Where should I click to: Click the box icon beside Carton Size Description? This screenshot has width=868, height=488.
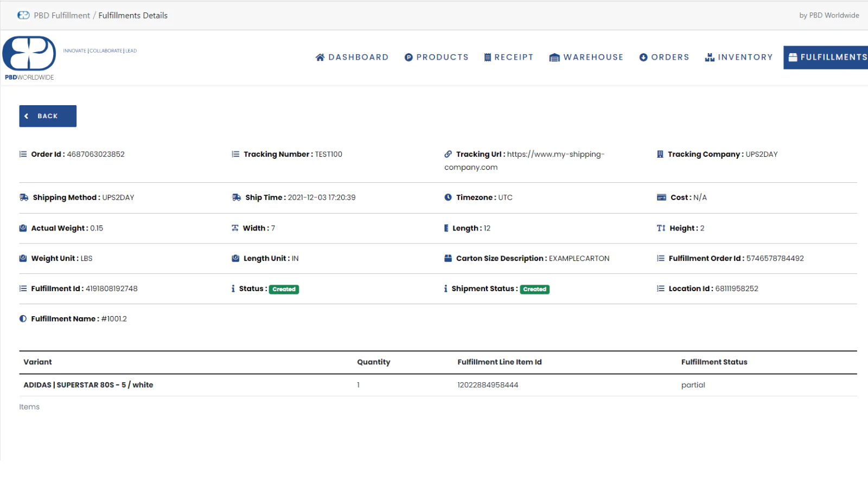click(448, 258)
